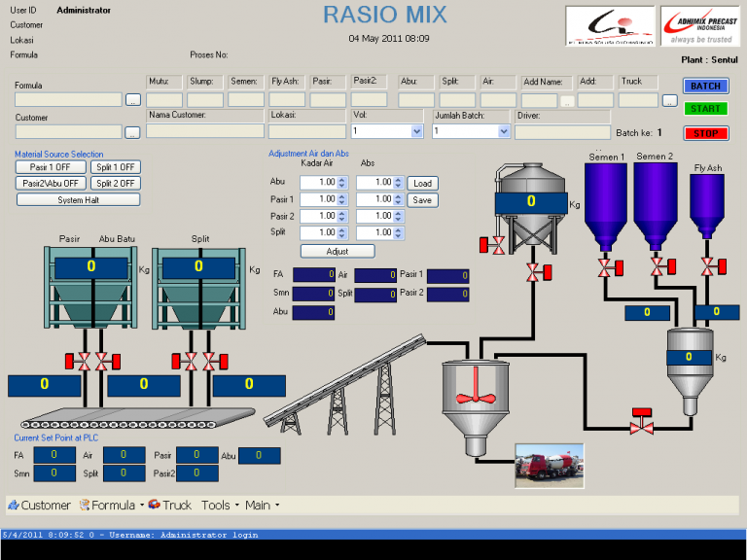Image resolution: width=747 pixels, height=560 pixels.
Task: Click the red valve under Semen 1 silo
Action: [605, 265]
